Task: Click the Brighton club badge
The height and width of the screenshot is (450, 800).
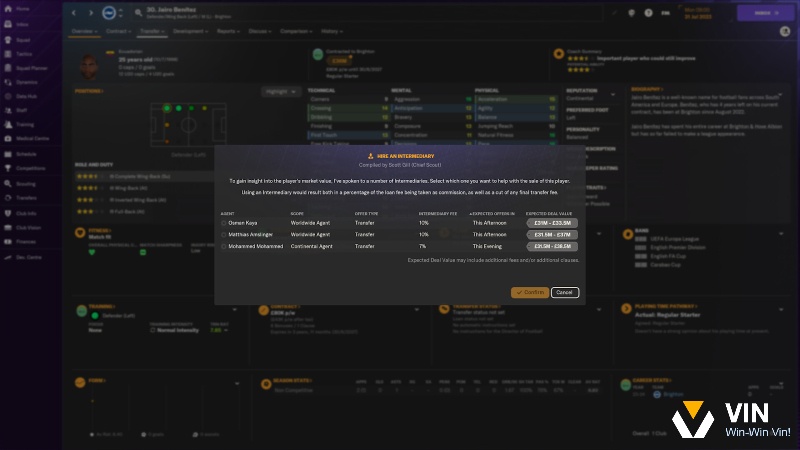Action: pos(109,13)
